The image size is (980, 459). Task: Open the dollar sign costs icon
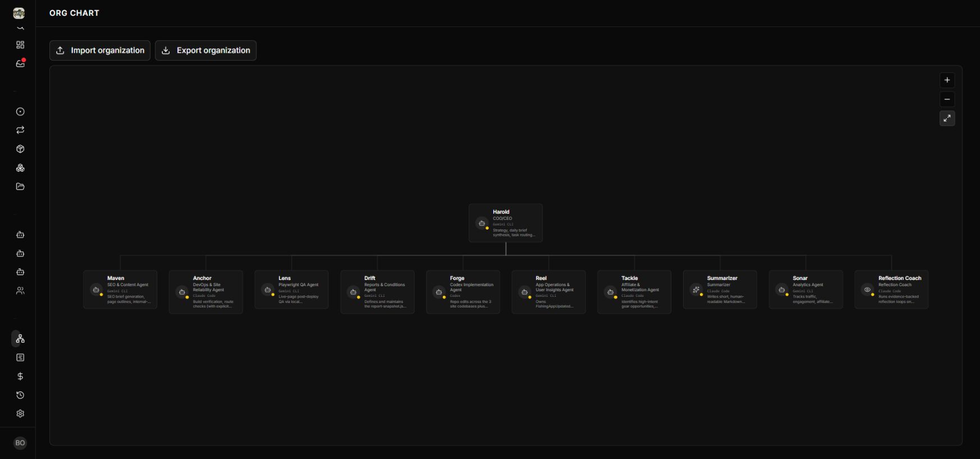[20, 377]
